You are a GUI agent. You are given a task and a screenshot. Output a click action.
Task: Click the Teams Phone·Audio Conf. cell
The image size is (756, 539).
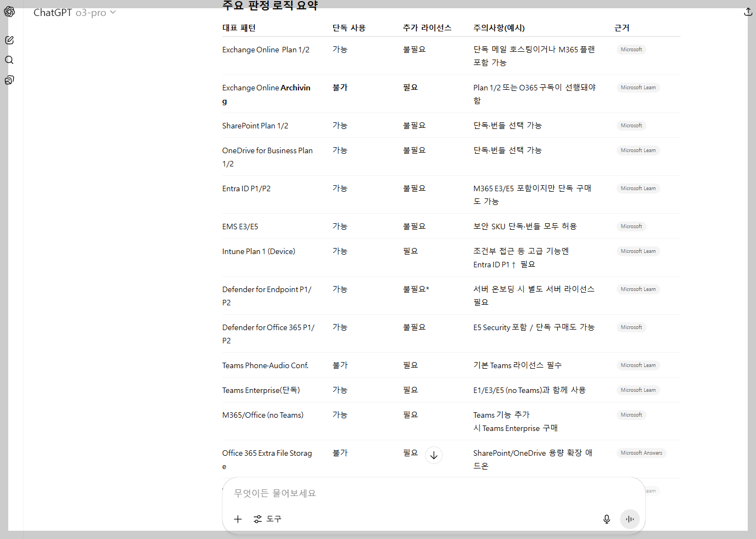tap(265, 365)
